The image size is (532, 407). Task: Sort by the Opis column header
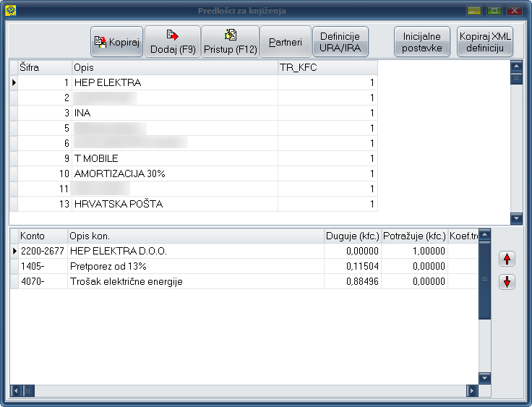point(174,67)
